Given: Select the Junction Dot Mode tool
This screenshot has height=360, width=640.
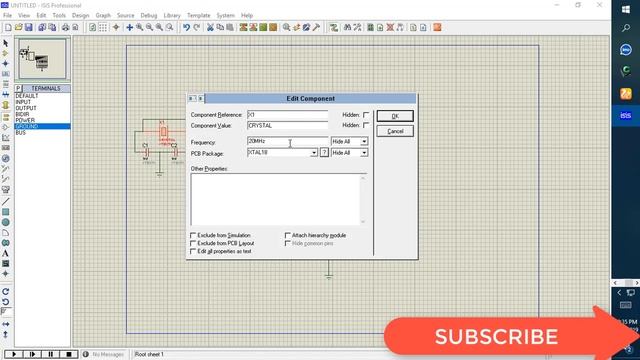Looking at the screenshot, I should (x=5, y=64).
